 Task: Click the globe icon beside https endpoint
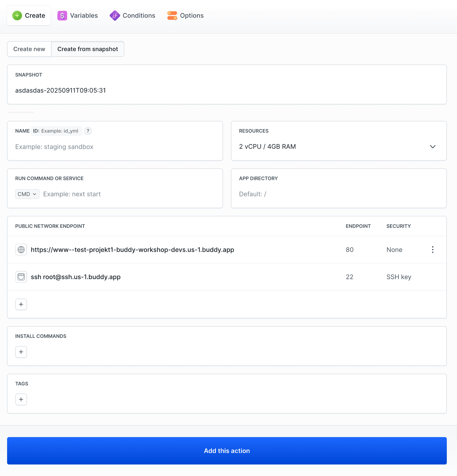21,250
